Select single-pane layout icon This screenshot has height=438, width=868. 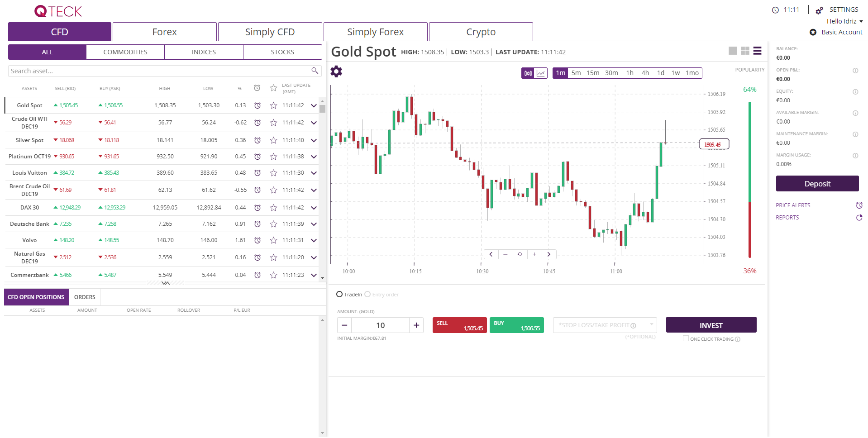click(x=733, y=51)
